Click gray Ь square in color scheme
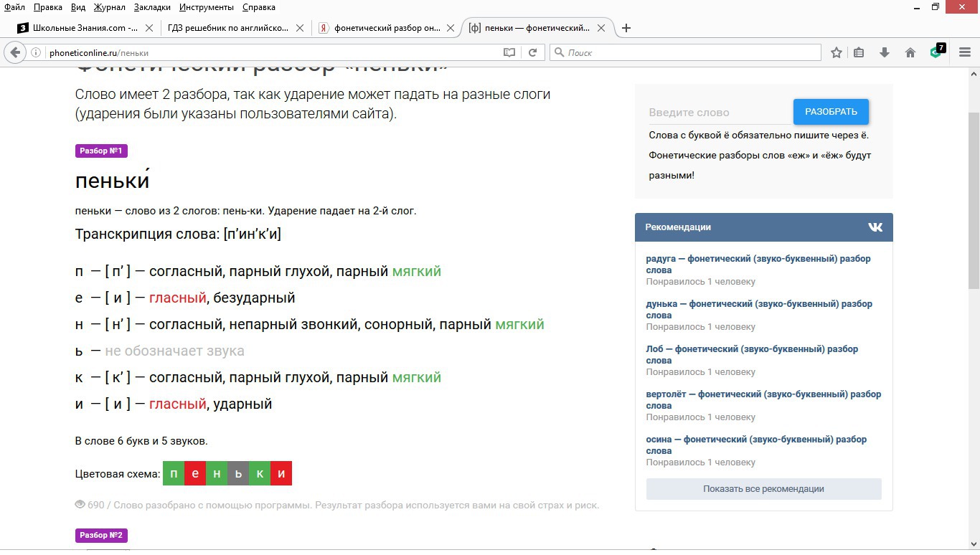The width and height of the screenshot is (980, 555). [x=238, y=473]
